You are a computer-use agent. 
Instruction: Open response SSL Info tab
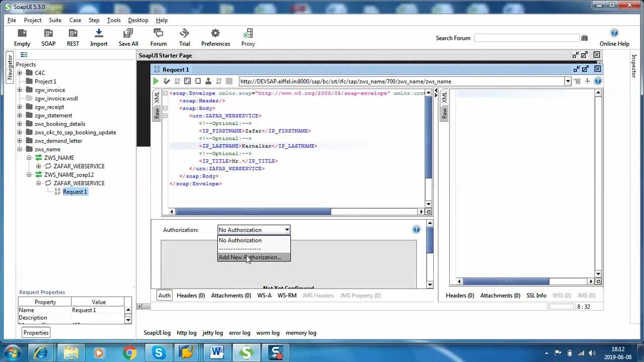[536, 295]
